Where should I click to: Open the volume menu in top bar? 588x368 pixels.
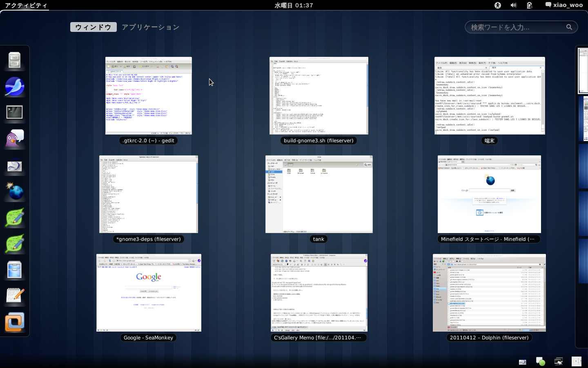tap(513, 5)
